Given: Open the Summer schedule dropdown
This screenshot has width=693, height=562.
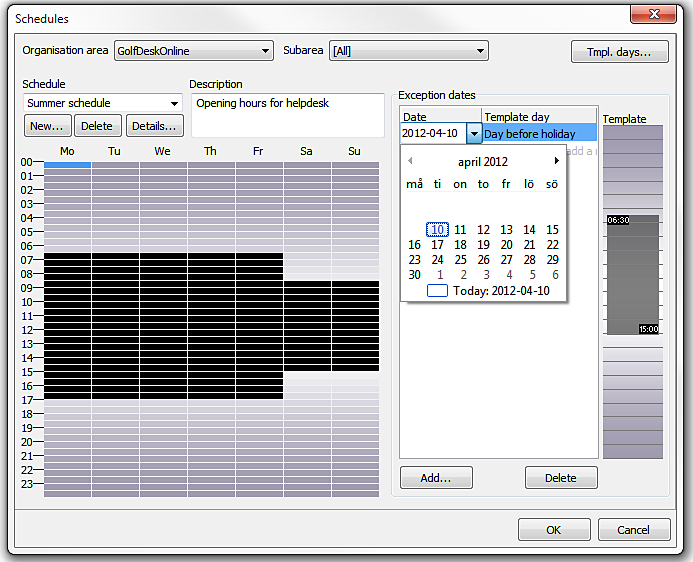Looking at the screenshot, I should pyautogui.click(x=174, y=103).
